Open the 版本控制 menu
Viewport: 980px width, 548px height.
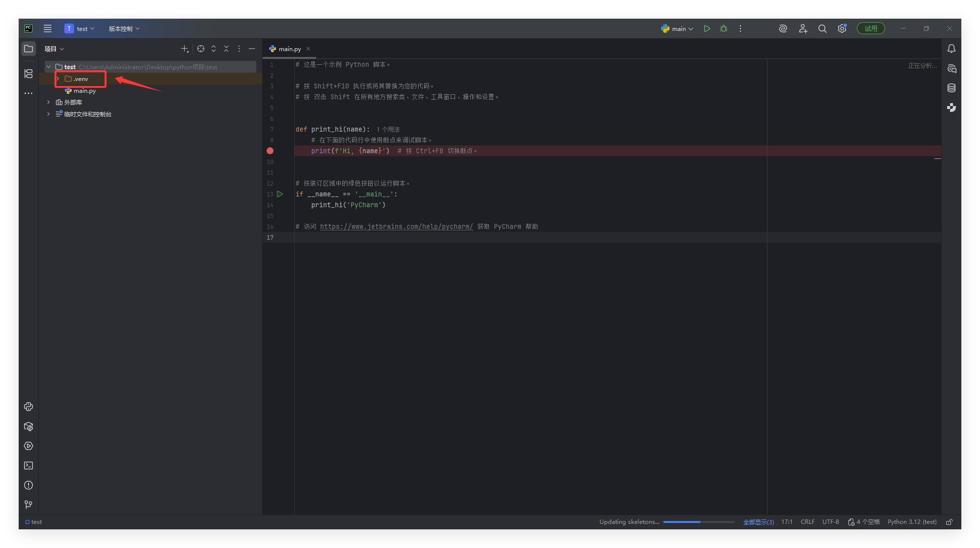pyautogui.click(x=124, y=28)
